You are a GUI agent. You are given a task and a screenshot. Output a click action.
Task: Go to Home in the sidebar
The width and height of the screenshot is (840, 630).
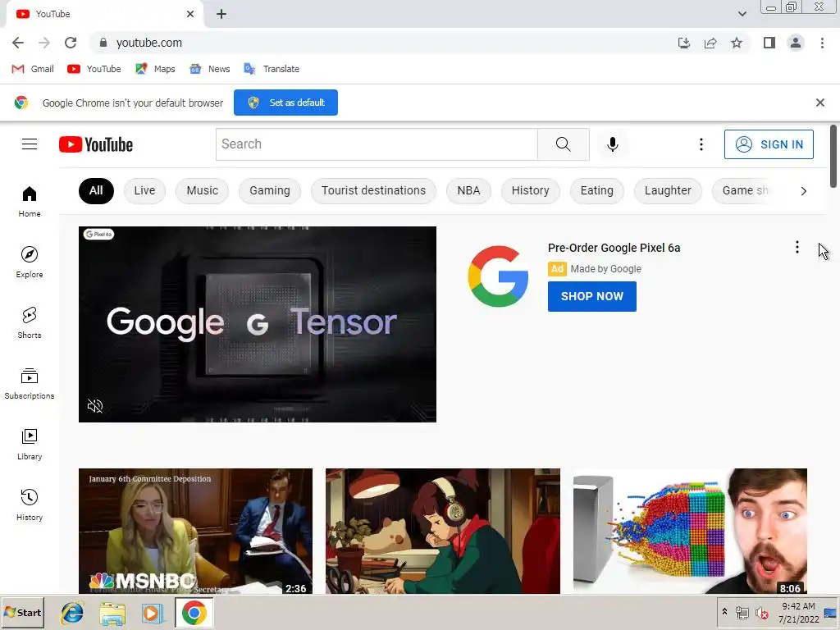point(30,202)
